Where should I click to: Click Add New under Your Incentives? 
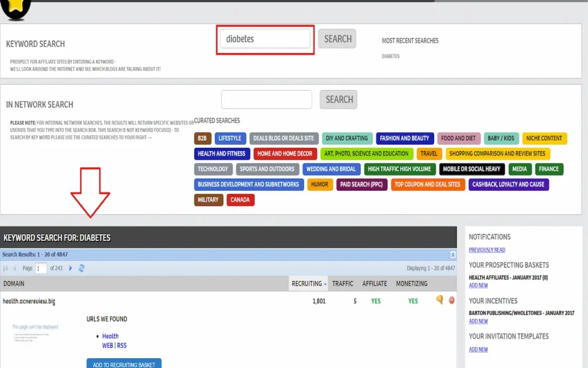coord(478,321)
